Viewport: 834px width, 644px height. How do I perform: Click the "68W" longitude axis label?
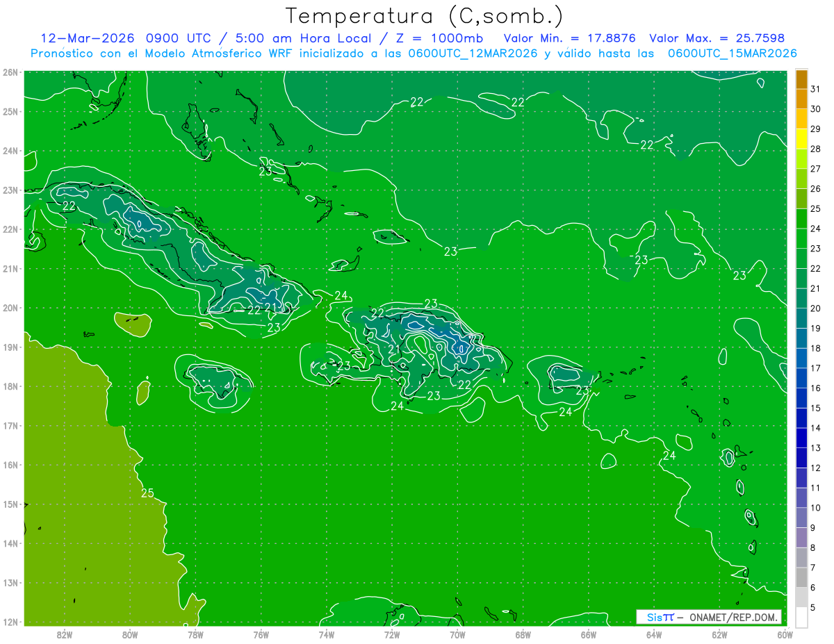[523, 634]
